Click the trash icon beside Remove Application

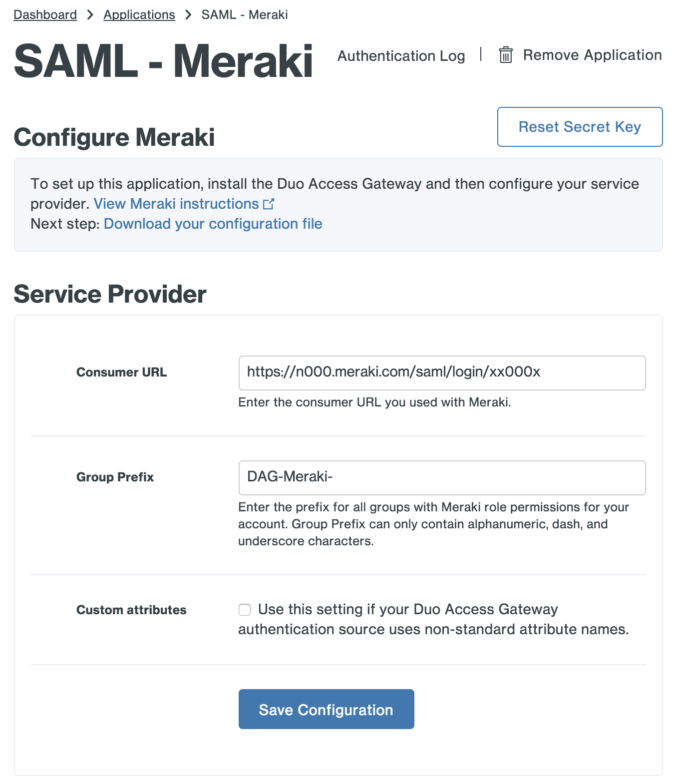pyautogui.click(x=505, y=55)
